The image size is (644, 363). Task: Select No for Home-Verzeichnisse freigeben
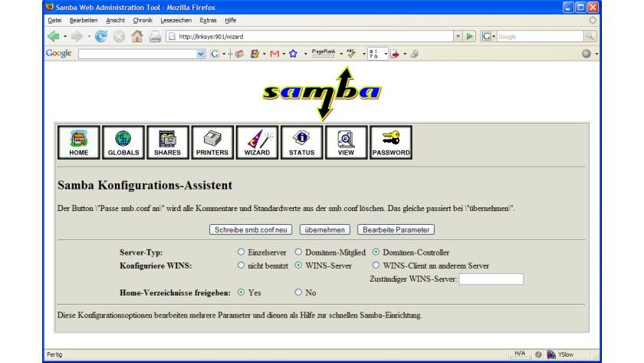coord(298,292)
